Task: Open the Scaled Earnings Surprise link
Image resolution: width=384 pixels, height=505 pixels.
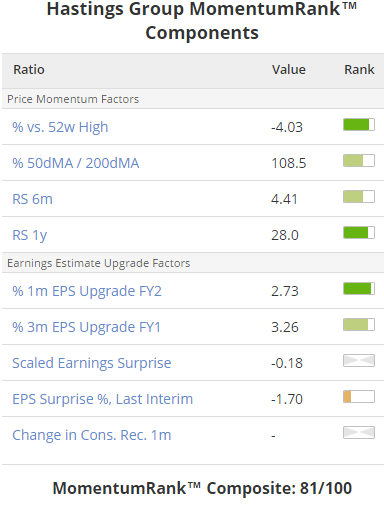Action: [92, 363]
